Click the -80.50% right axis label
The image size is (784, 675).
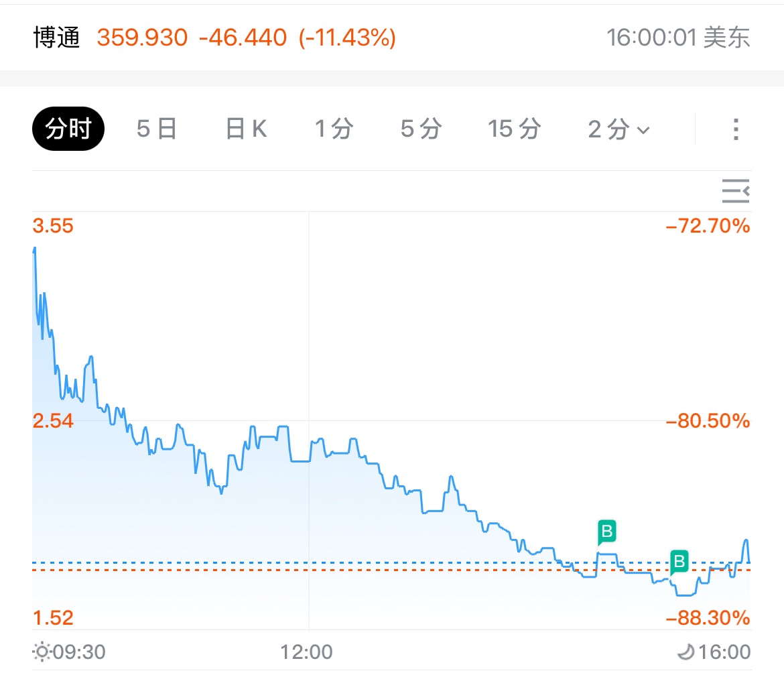coord(707,422)
